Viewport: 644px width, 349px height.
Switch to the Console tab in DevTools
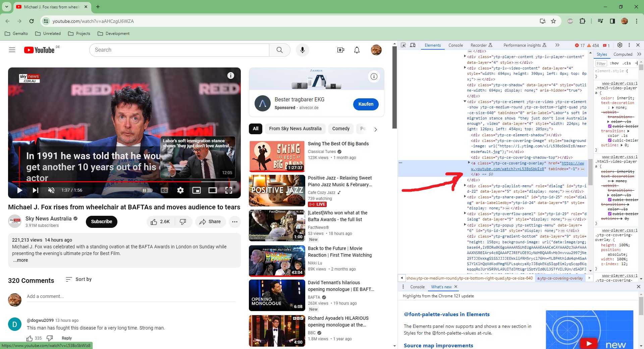[455, 45]
